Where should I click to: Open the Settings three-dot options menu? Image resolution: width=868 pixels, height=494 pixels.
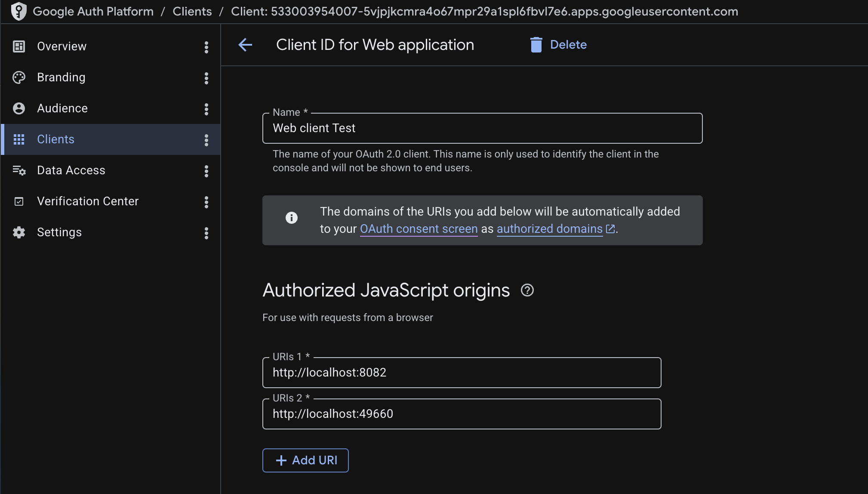[206, 233]
